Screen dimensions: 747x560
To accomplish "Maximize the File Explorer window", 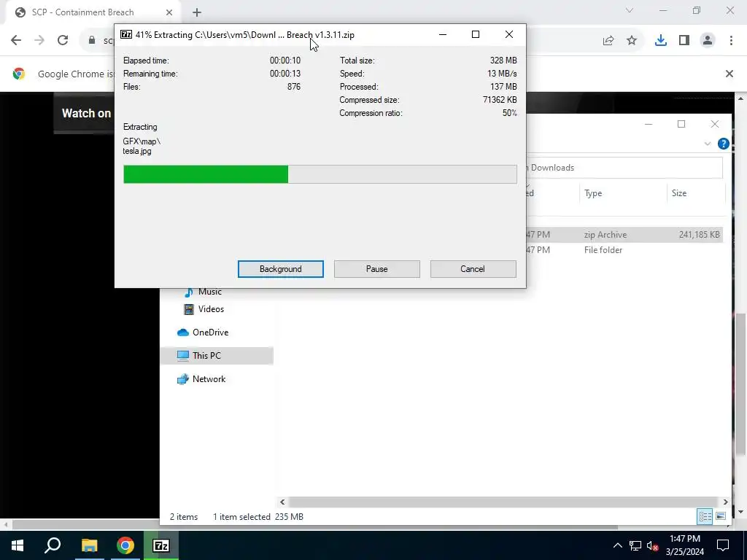I will 681,124.
